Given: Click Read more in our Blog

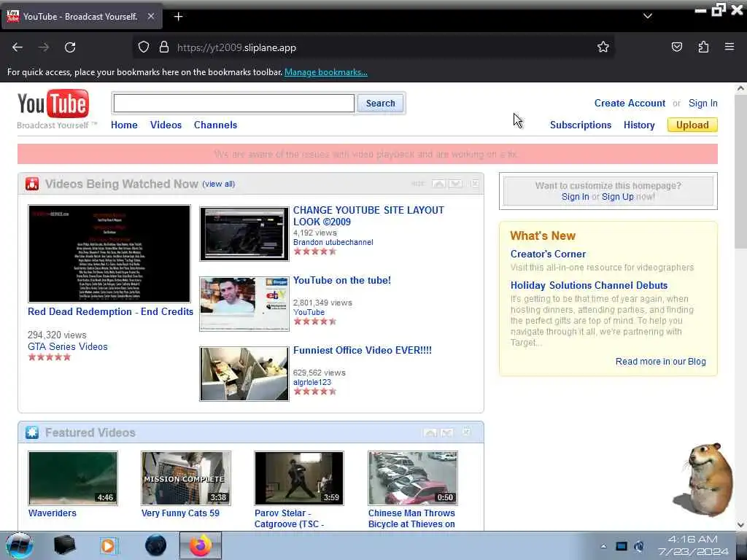Looking at the screenshot, I should click(x=660, y=362).
